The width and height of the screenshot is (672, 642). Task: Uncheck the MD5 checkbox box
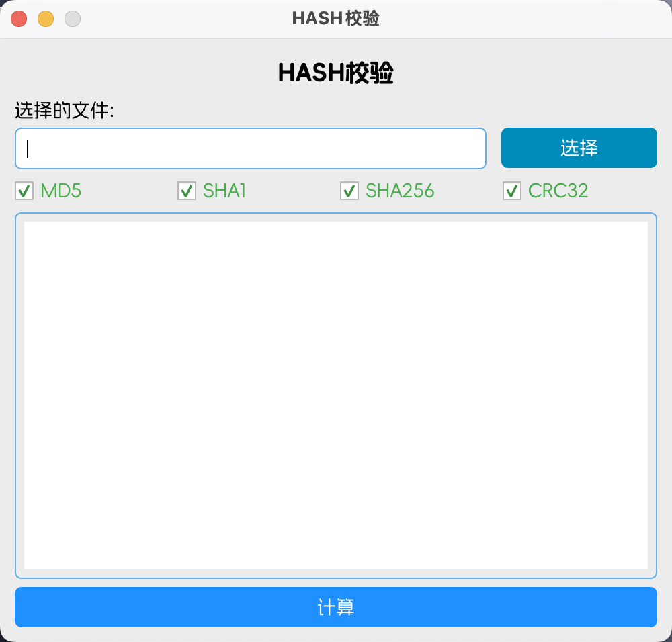(x=24, y=191)
